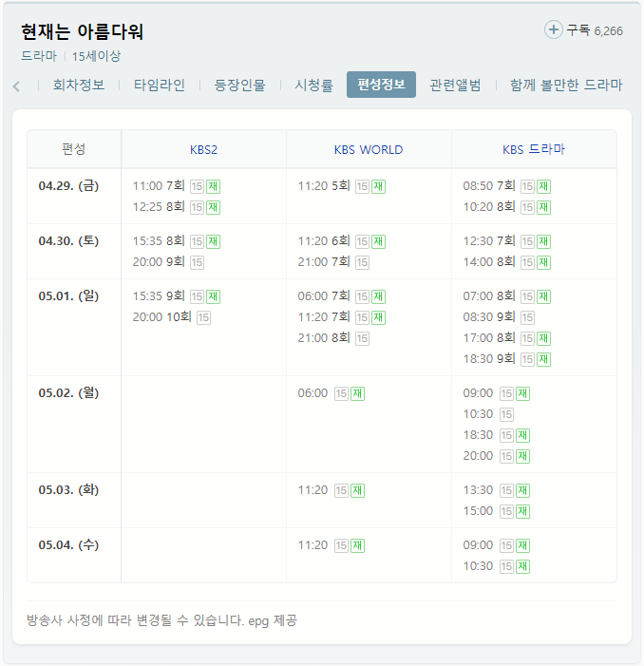Click the 05.04. (수) date cell

(x=68, y=544)
